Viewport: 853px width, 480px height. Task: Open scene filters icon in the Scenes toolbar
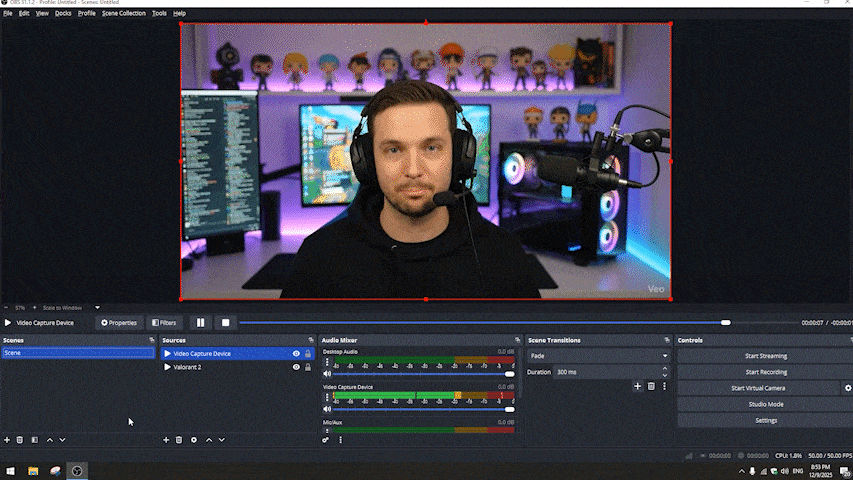tap(35, 440)
